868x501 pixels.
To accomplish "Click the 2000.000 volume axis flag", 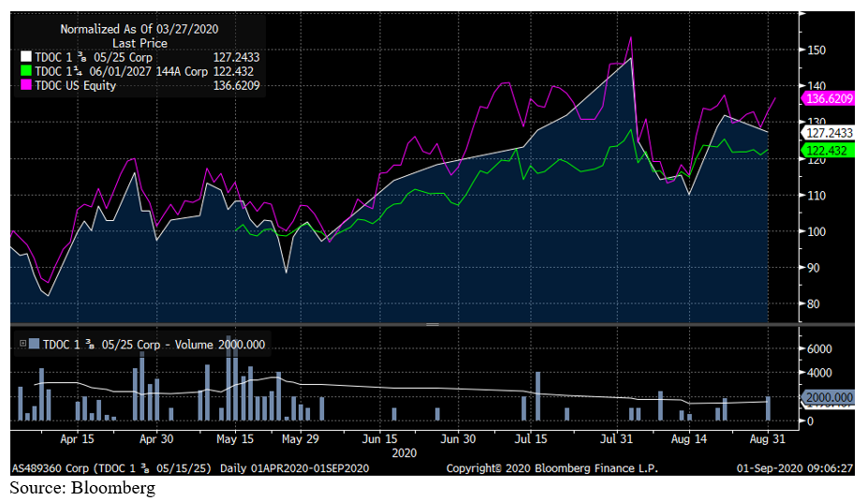I will (828, 397).
